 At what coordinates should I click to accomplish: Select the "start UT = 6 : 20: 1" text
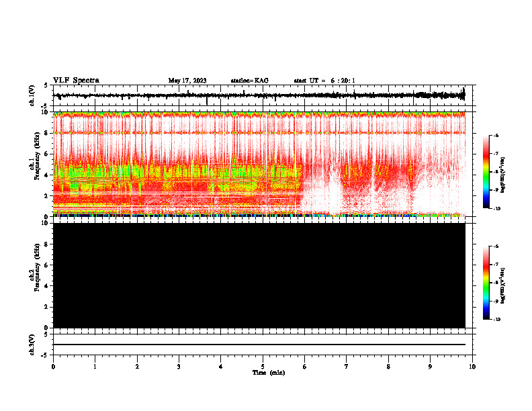tap(324, 81)
